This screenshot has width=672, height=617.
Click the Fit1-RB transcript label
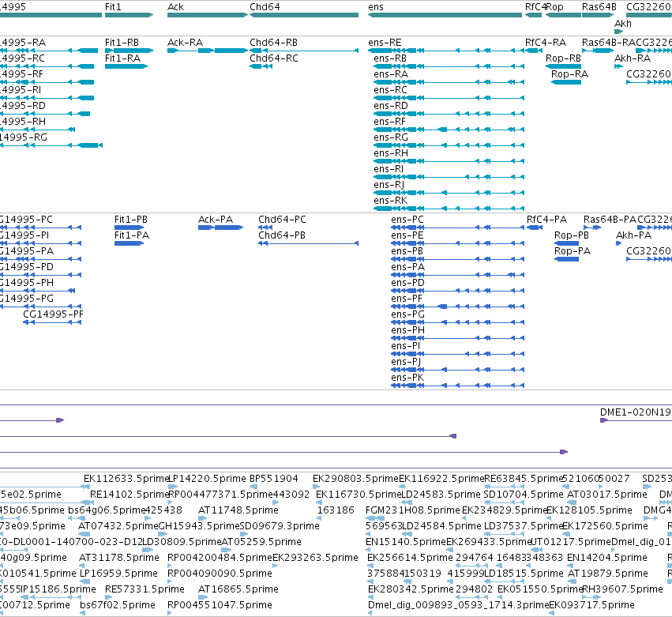(x=122, y=43)
